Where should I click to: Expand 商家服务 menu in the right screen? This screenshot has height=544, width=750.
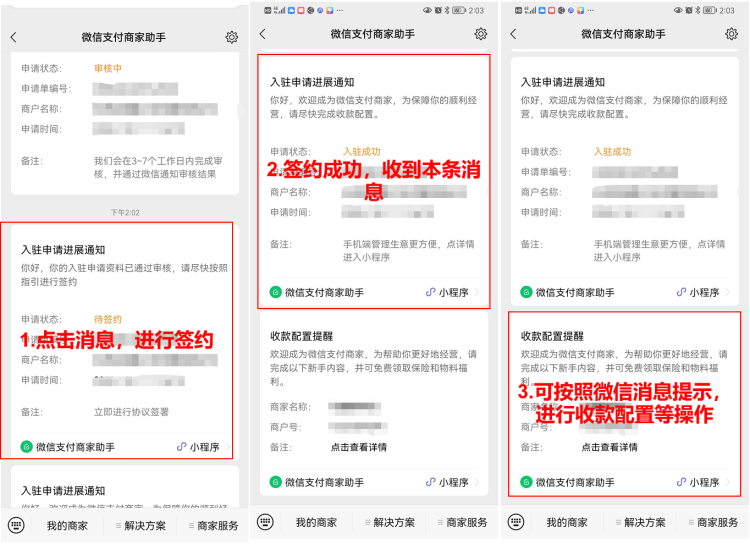point(712,522)
